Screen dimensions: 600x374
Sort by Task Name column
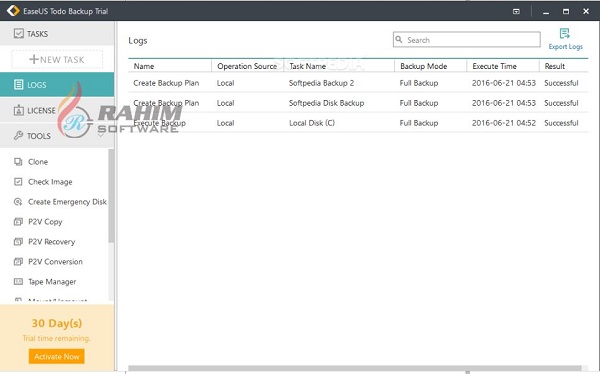(x=307, y=66)
